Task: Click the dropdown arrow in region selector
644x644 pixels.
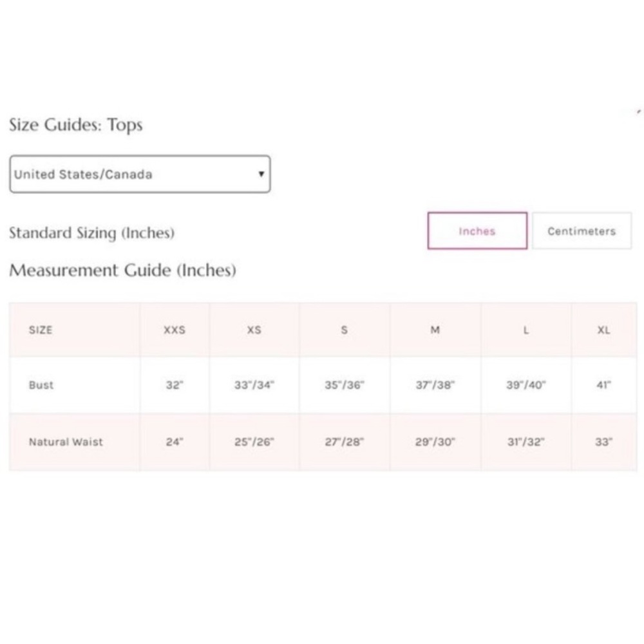Action: [261, 174]
